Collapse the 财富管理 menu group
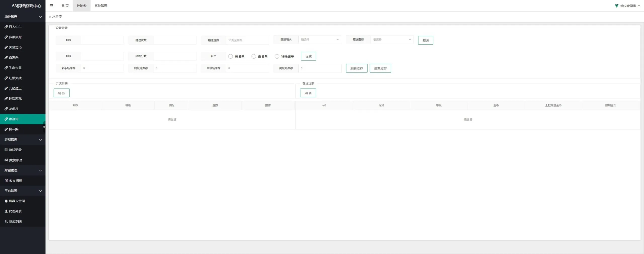Viewport: 644px width, 254px height. tap(23, 170)
